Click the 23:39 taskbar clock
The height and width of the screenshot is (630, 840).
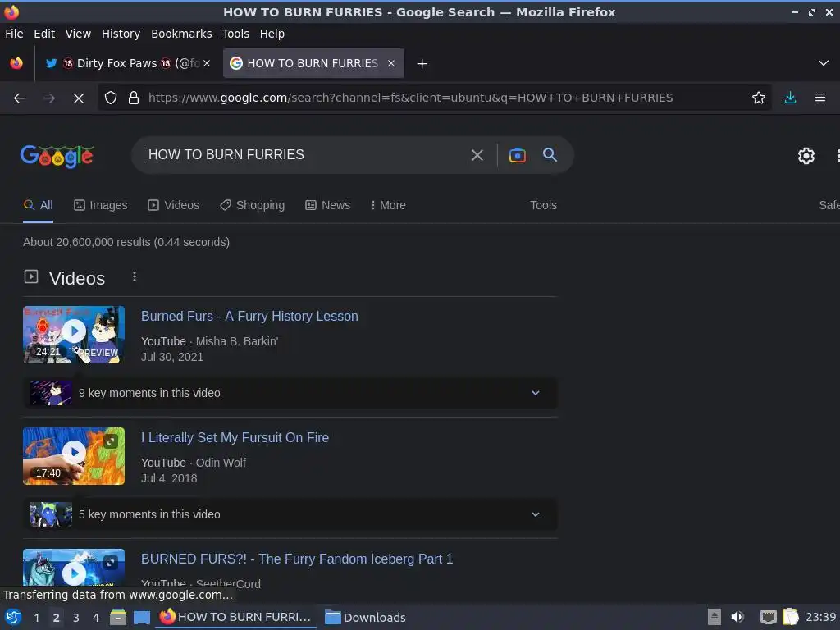[x=820, y=617]
